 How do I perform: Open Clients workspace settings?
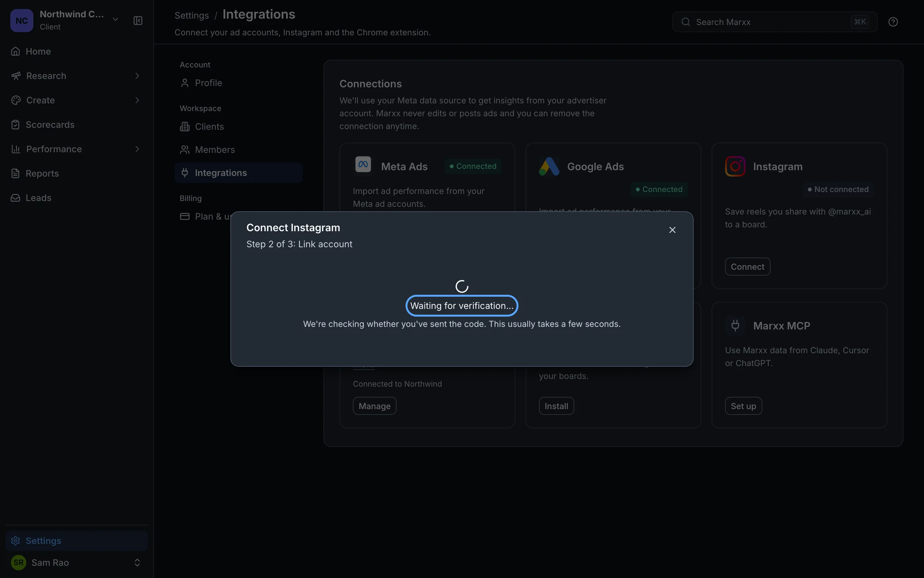point(238,126)
